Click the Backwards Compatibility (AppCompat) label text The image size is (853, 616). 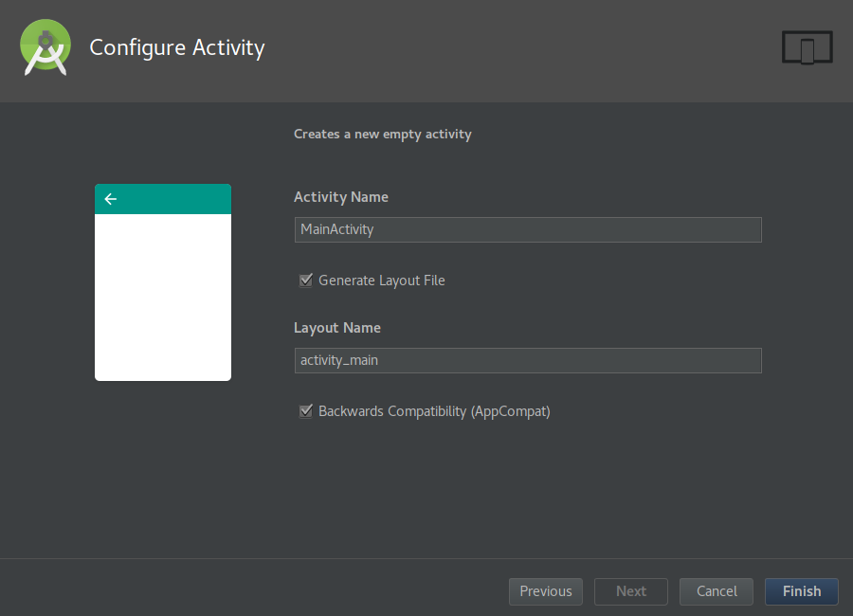point(434,411)
